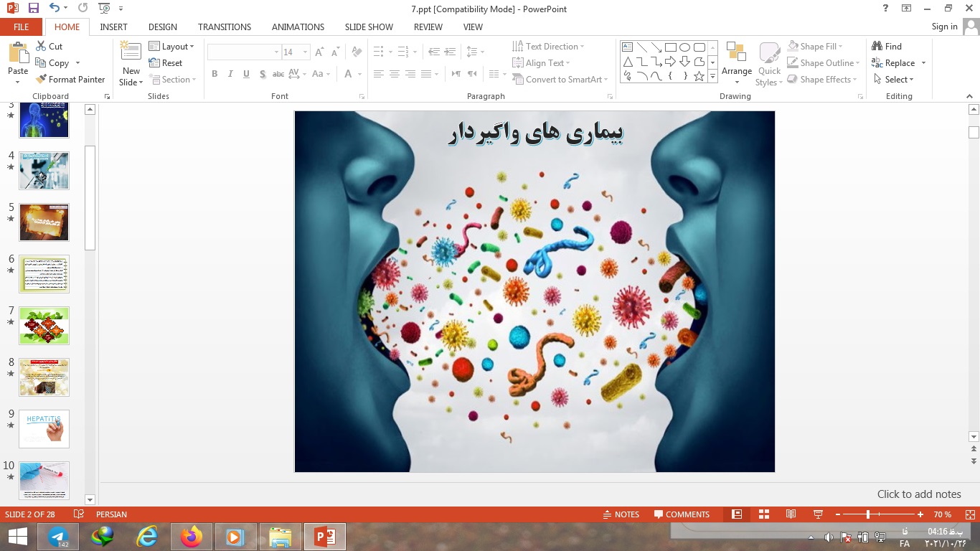Open Reading View from status bar
This screenshot has width=980, height=551.
pyautogui.click(x=791, y=514)
